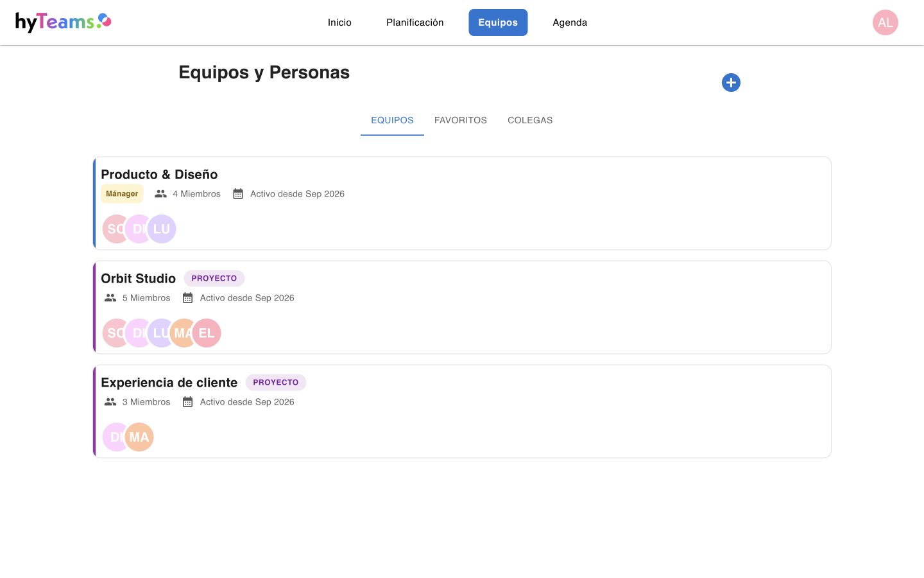Click the 'Equipos y Personas' heading
Viewport: 924px width, 578px height.
(x=264, y=72)
